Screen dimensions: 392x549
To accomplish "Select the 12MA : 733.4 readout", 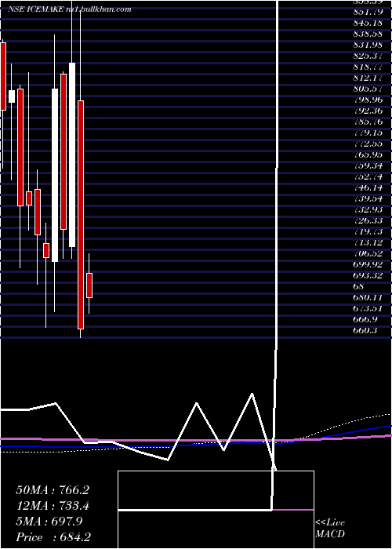I will (53, 506).
